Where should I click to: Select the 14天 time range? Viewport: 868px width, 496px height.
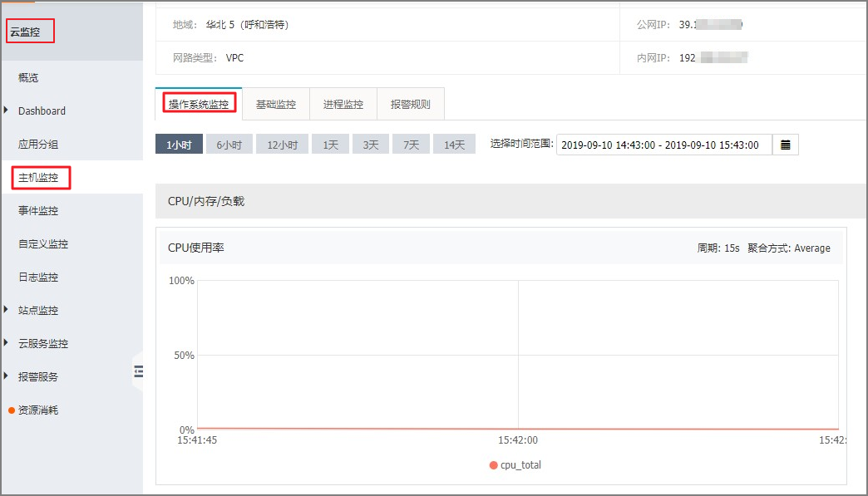[x=454, y=145]
